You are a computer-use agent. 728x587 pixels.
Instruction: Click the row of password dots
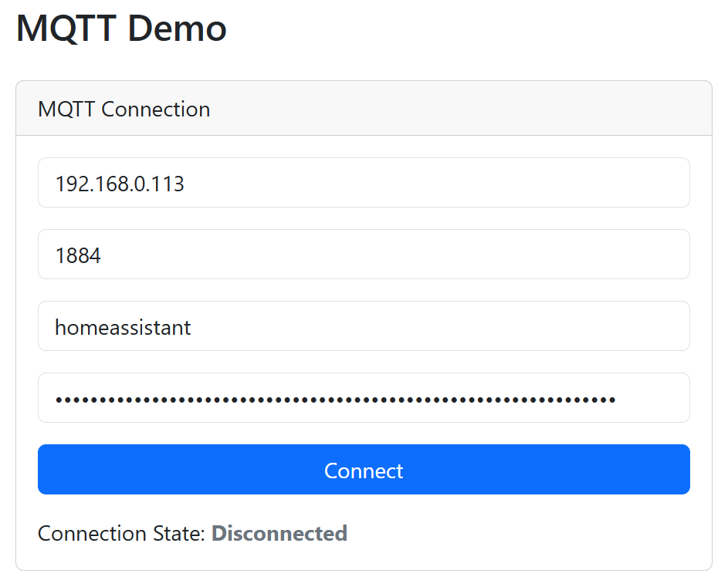coord(335,400)
